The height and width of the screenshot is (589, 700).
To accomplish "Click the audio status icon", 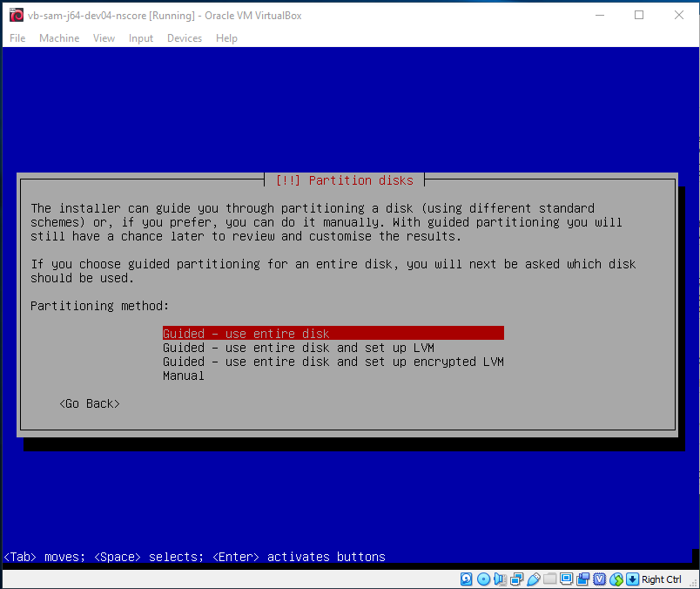I will [500, 579].
